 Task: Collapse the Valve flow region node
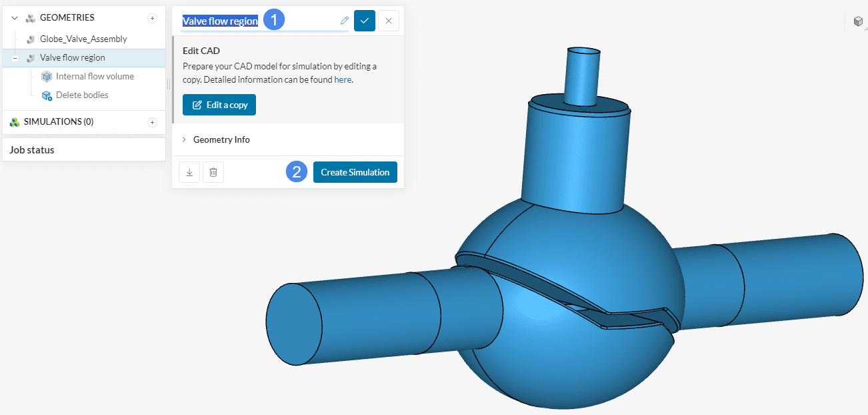[15, 58]
